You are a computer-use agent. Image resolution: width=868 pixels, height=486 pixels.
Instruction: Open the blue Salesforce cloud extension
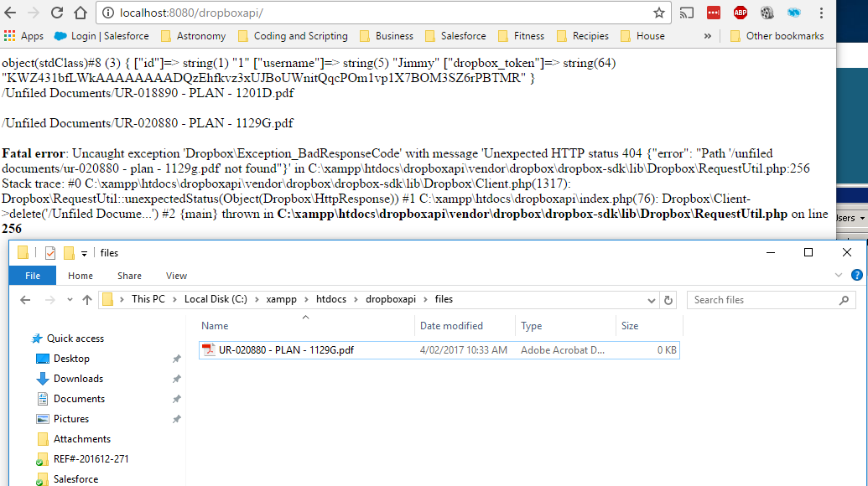coord(793,13)
